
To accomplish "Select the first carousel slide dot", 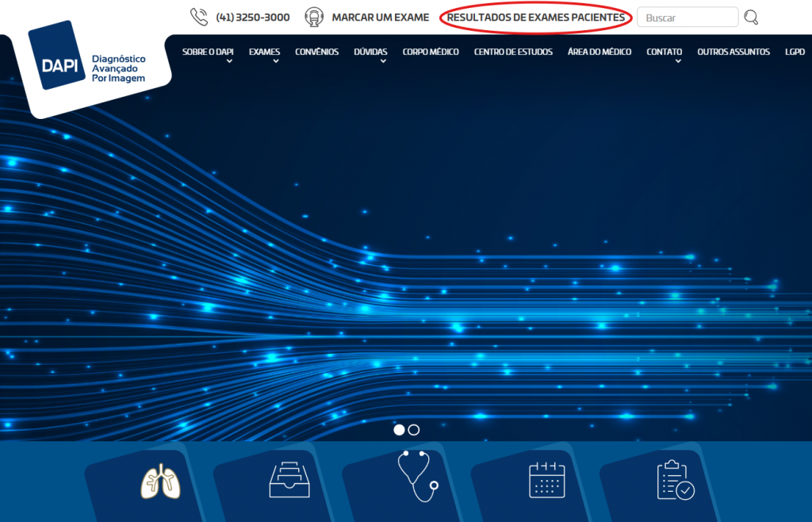I will 400,430.
